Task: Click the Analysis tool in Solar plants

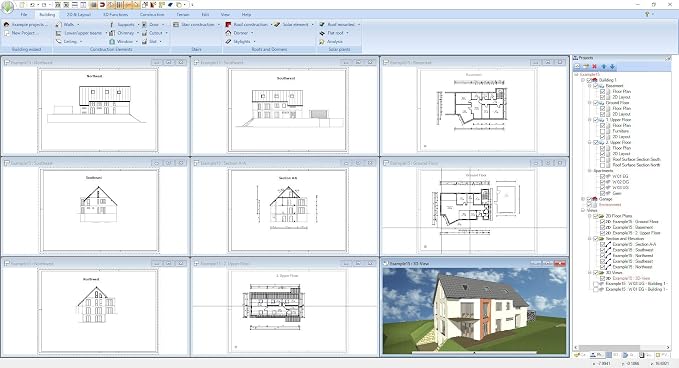Action: 331,42
